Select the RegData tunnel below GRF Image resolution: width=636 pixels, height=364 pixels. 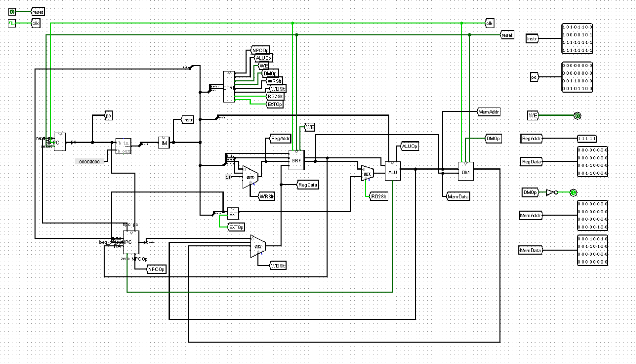pyautogui.click(x=308, y=185)
